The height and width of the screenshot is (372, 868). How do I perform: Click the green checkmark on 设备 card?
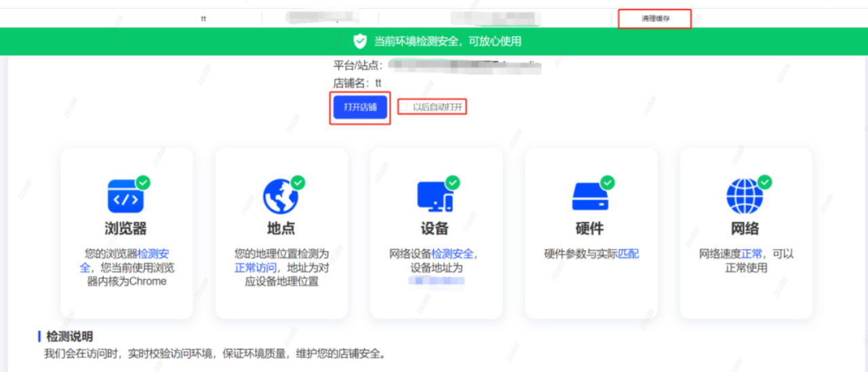(x=452, y=182)
